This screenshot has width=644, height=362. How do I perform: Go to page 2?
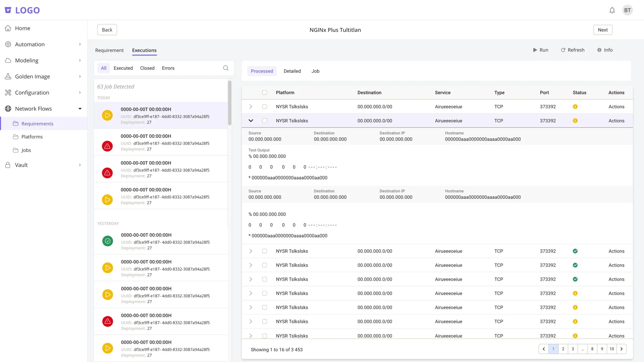click(x=563, y=349)
